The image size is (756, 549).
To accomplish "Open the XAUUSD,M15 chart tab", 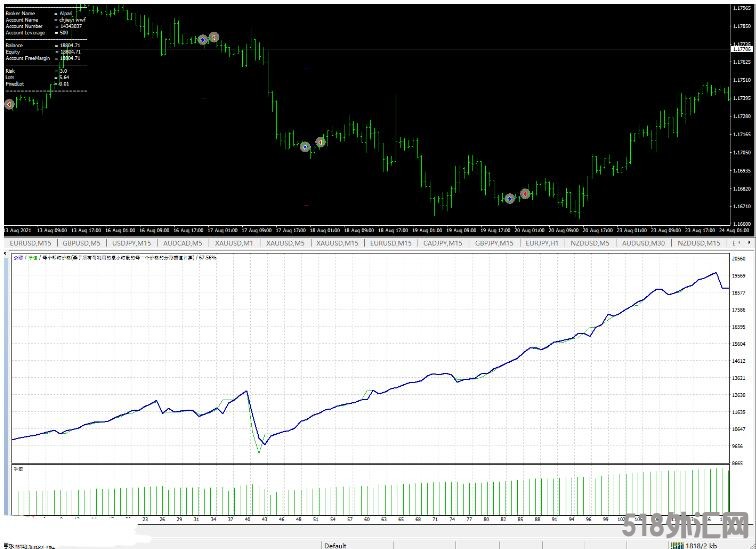I will 336,243.
